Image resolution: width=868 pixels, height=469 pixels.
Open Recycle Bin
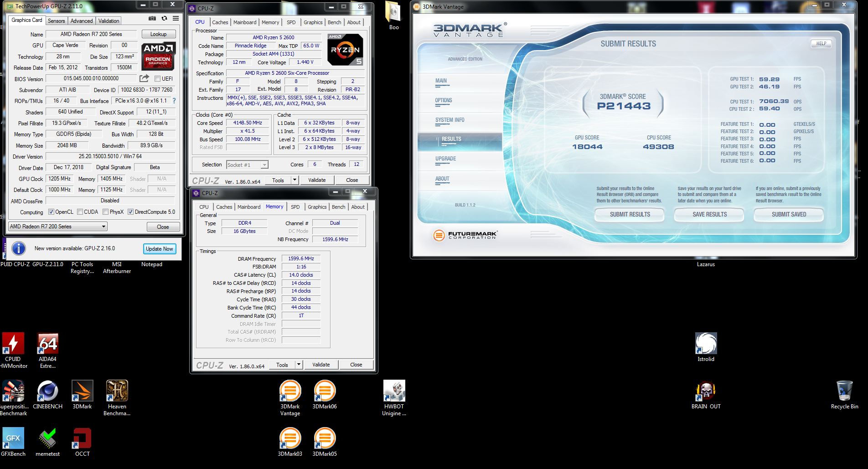[x=844, y=395]
